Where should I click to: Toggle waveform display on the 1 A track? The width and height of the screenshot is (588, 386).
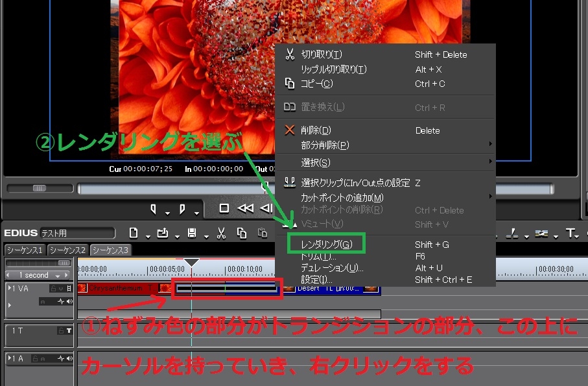point(61,359)
